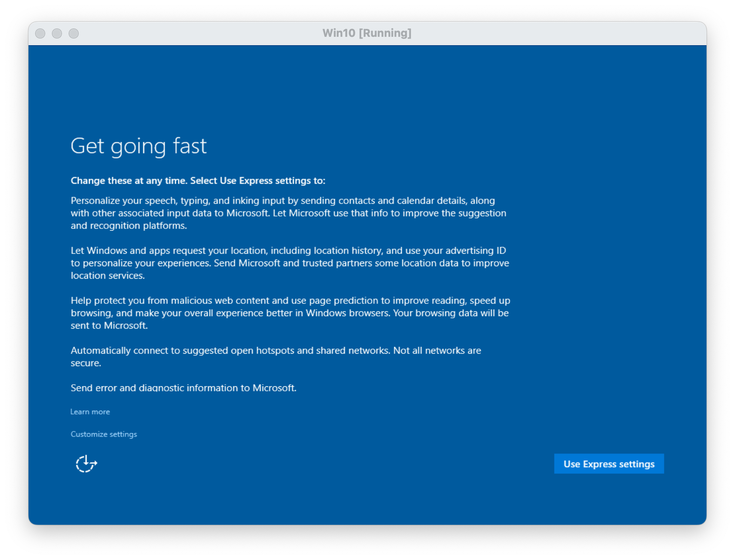Maximize the Win10 VM window
The image size is (735, 560).
click(x=74, y=33)
